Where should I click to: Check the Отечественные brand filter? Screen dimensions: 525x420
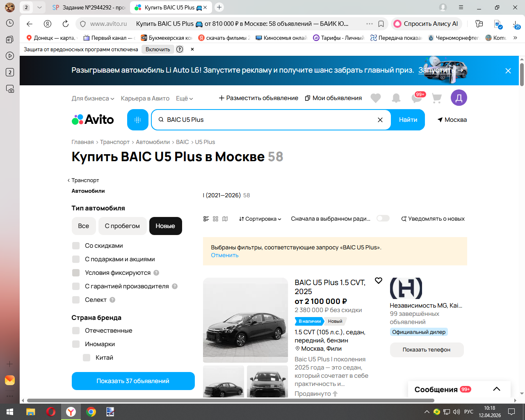[x=76, y=331]
